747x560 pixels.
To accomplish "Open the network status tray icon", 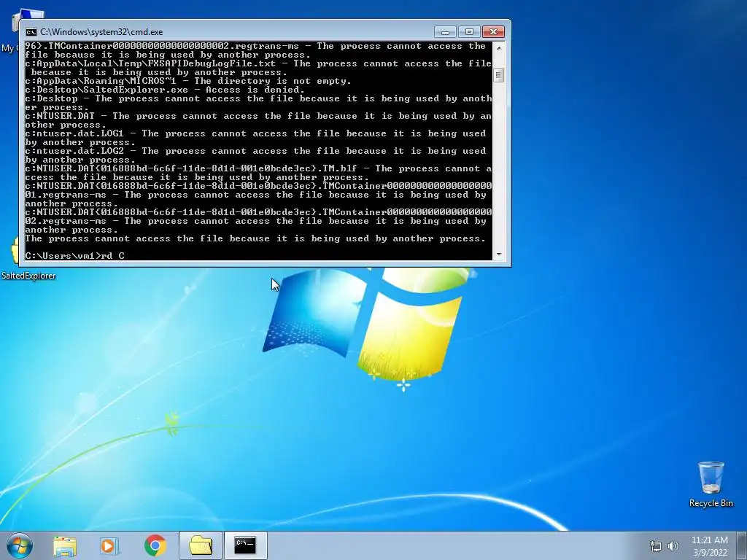I will pyautogui.click(x=656, y=546).
